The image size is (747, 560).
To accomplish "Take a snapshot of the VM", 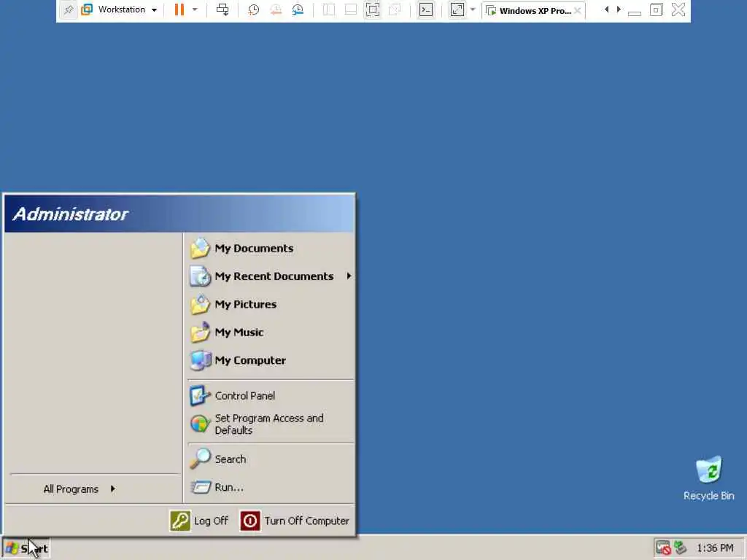I will [253, 9].
